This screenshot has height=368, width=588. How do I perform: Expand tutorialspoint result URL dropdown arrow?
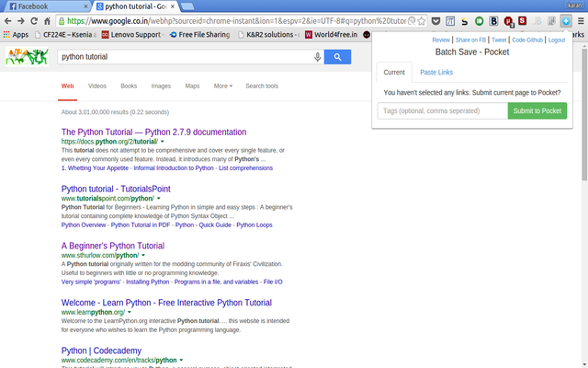pyautogui.click(x=159, y=199)
